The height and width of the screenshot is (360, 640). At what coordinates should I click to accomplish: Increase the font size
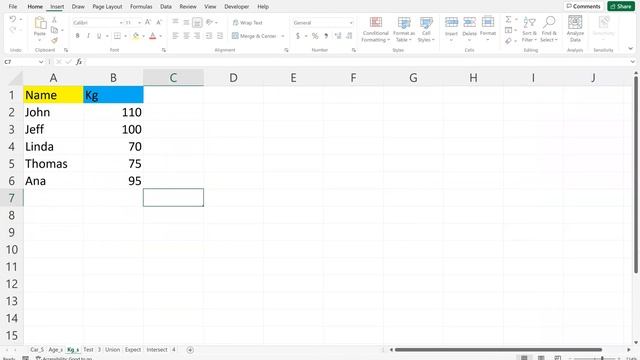(x=148, y=22)
